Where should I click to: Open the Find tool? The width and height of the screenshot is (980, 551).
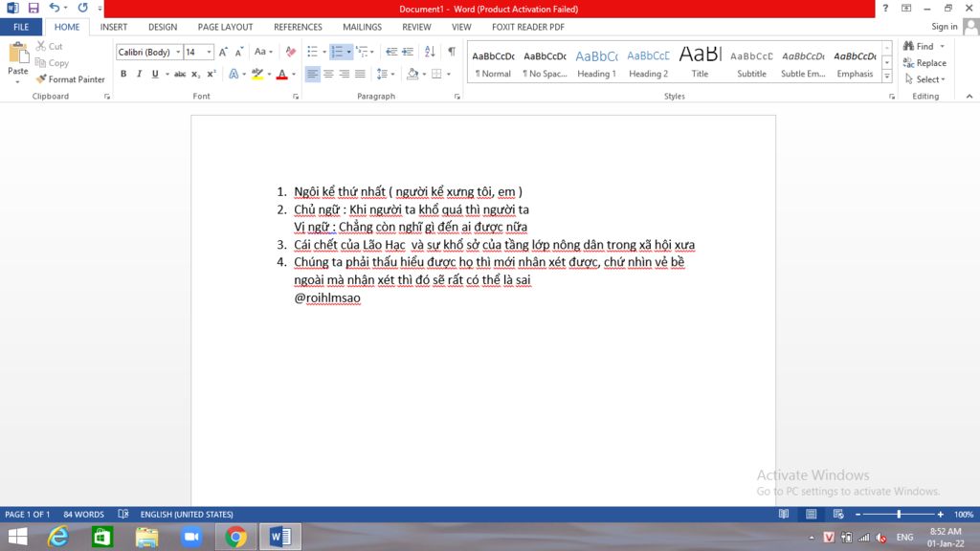[x=919, y=46]
